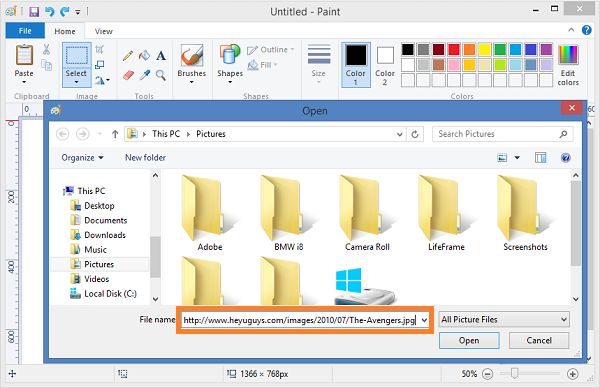Select Color 2 background box
The image size is (600, 388).
pos(385,65)
